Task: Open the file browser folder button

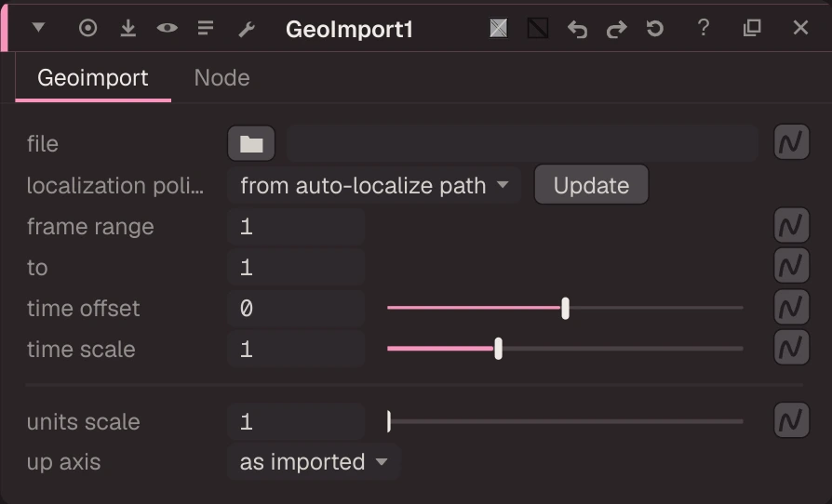Action: (x=251, y=143)
